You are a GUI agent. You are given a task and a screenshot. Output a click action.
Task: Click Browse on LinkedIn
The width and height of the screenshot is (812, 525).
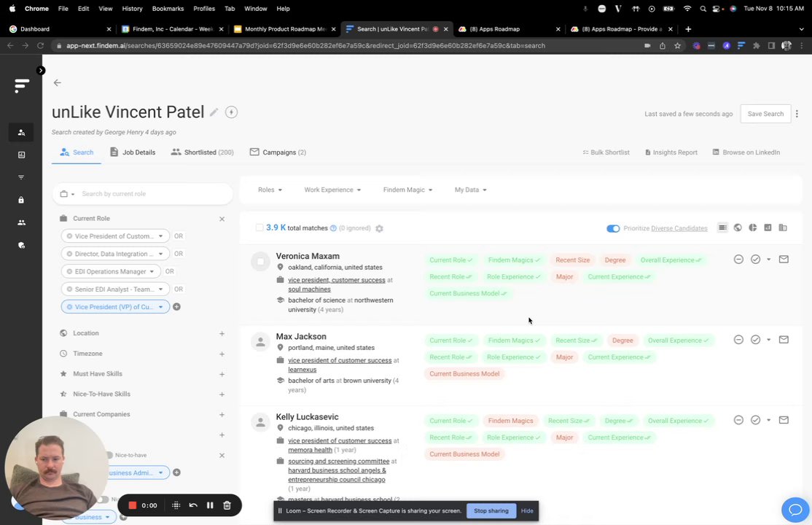[x=746, y=152]
